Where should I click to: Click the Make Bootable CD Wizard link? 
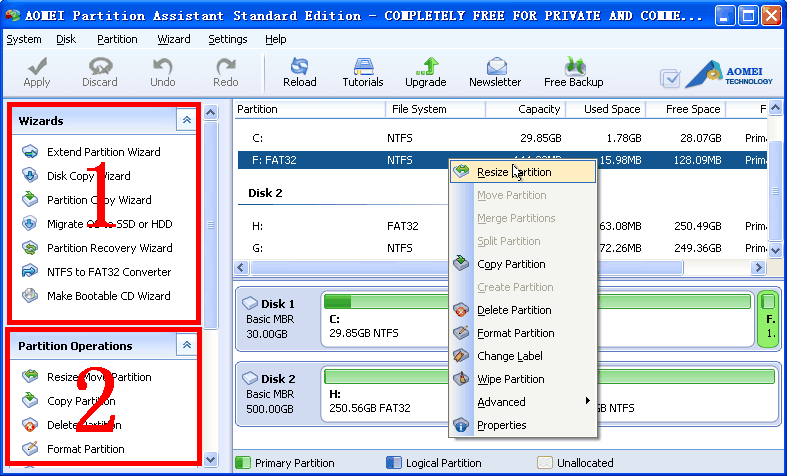point(109,296)
